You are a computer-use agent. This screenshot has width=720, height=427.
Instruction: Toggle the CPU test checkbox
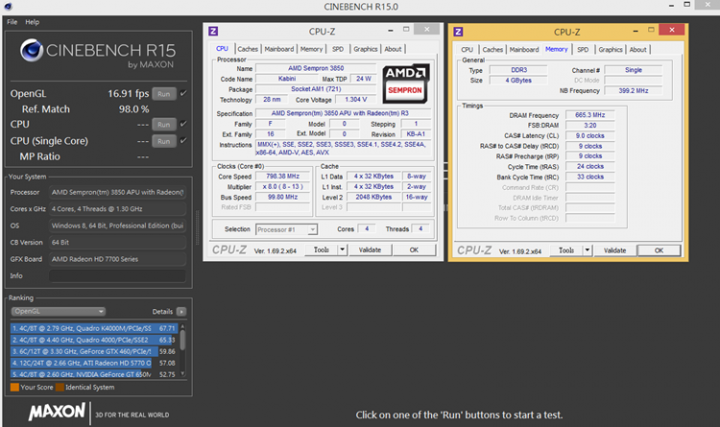coord(184,124)
